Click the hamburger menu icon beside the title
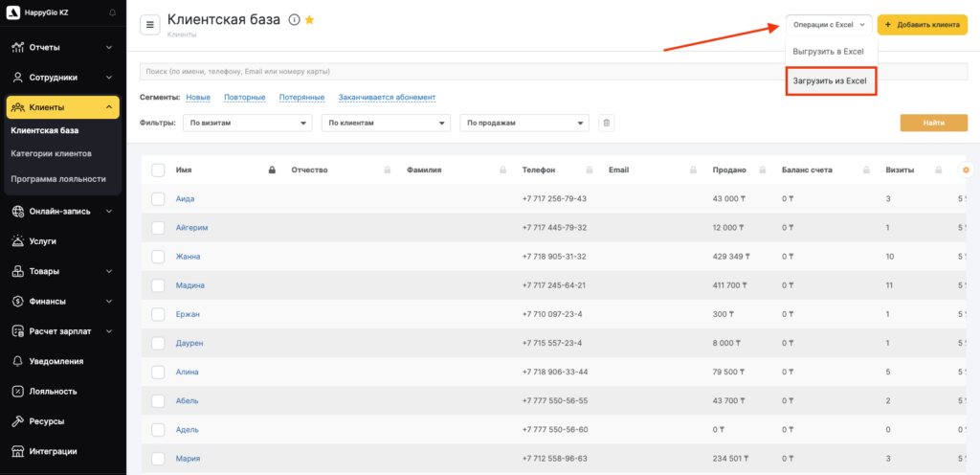Viewport: 980px width, 475px height. [150, 25]
